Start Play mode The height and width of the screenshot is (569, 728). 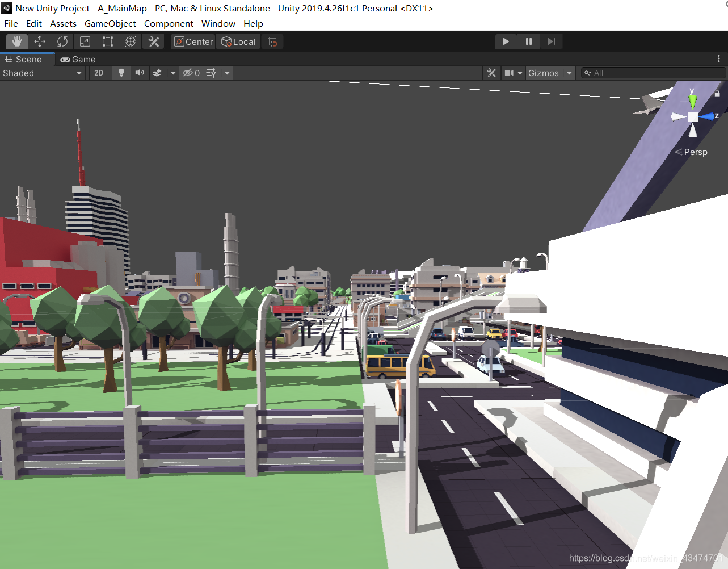click(x=506, y=41)
